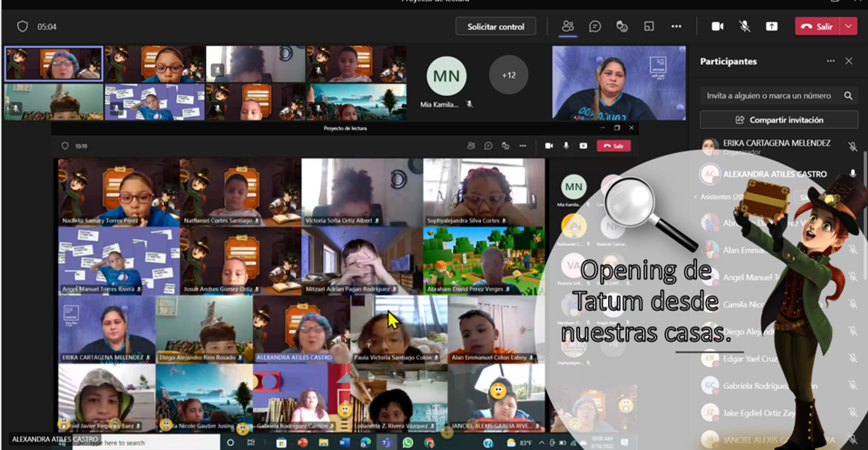
Task: Click mic icon for ALEXANDRA ATILES CASTRO
Action: point(852,173)
